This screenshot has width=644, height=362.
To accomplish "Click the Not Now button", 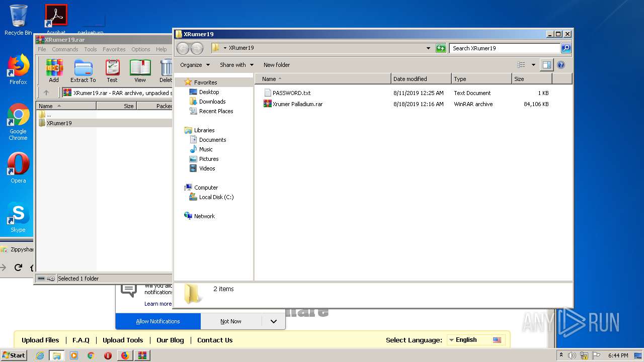I will [231, 321].
